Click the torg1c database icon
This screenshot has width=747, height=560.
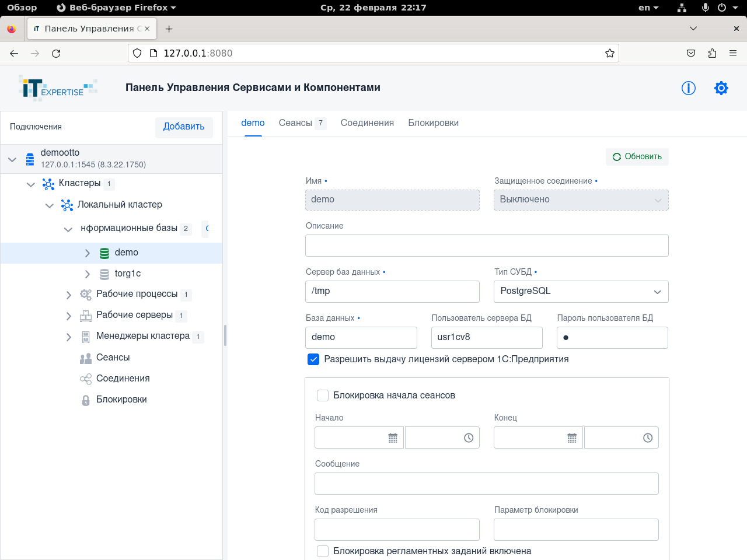[x=104, y=274]
